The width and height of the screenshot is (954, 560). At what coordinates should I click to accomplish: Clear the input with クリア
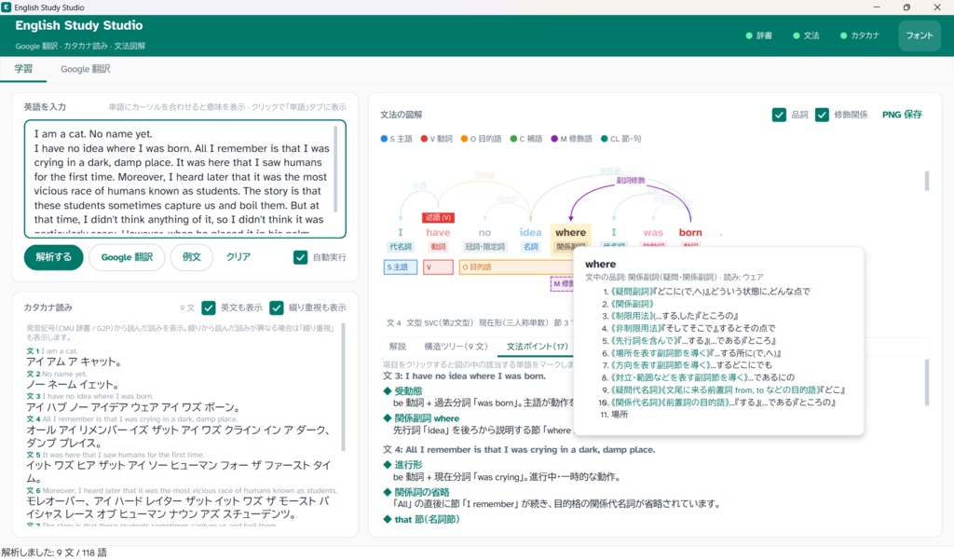coord(238,257)
